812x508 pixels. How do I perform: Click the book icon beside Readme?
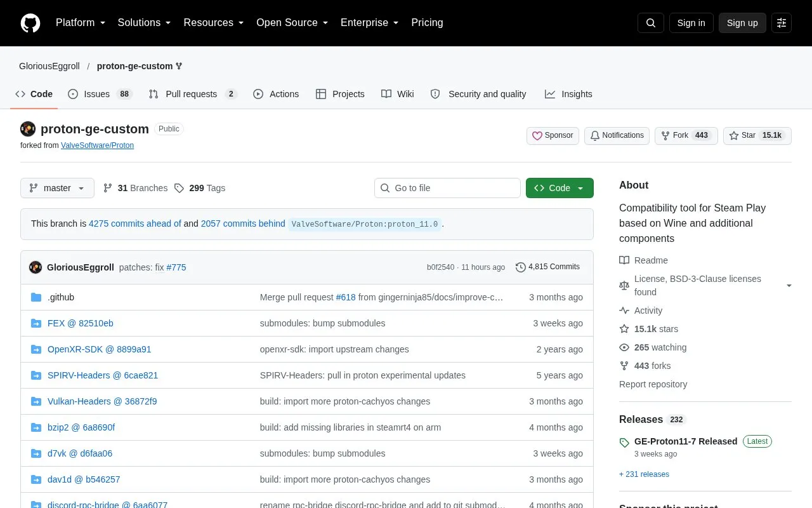[x=624, y=260]
